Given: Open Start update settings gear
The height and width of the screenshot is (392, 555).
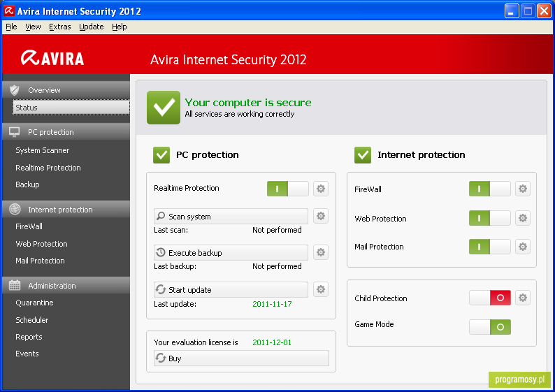Looking at the screenshot, I should 321,289.
